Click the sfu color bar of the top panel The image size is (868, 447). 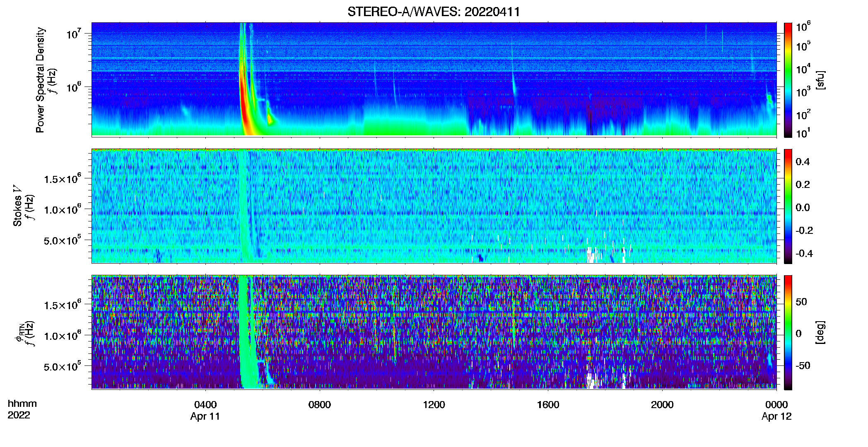(788, 80)
